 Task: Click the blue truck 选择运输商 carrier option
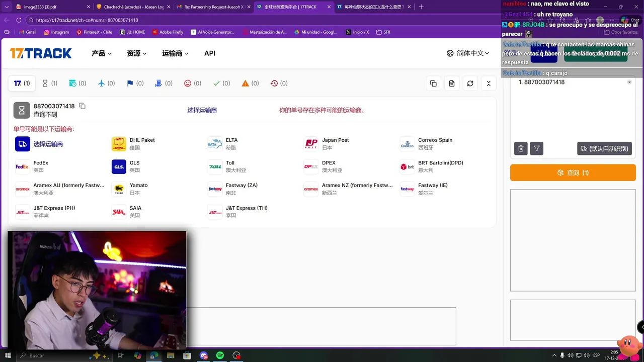point(39,144)
